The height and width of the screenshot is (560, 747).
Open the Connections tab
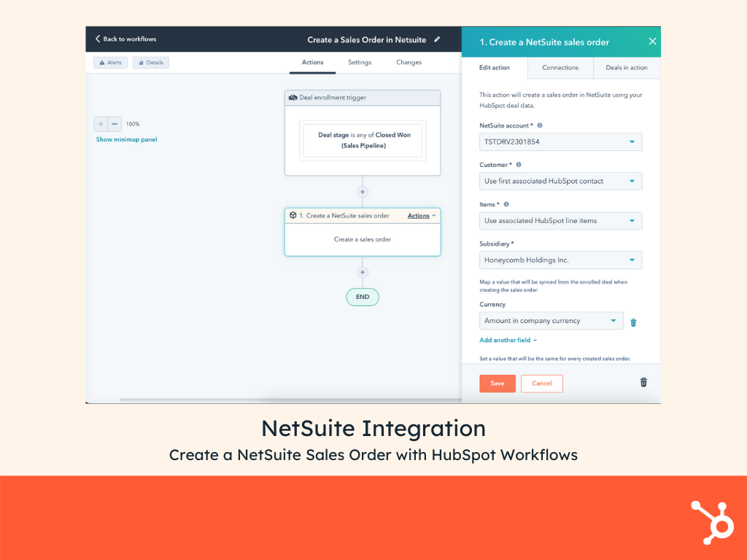(x=560, y=68)
